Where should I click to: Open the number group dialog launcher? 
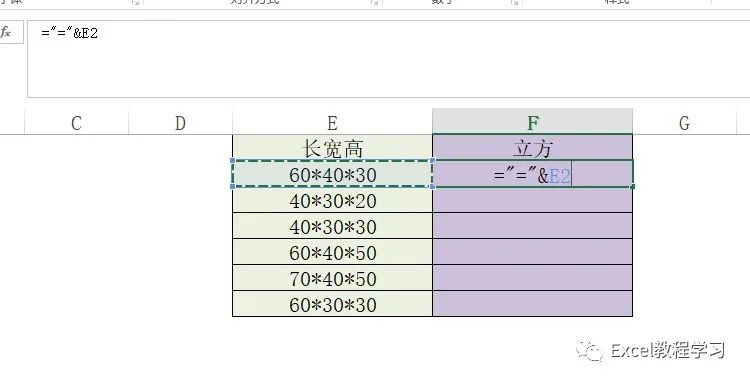[515, 2]
